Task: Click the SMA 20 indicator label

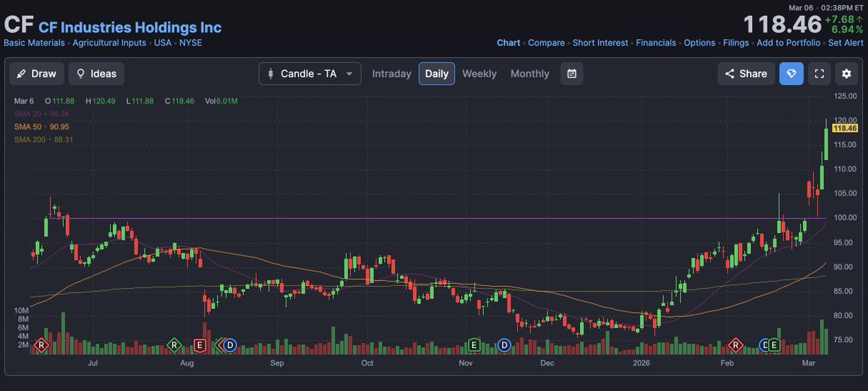Action: click(41, 114)
